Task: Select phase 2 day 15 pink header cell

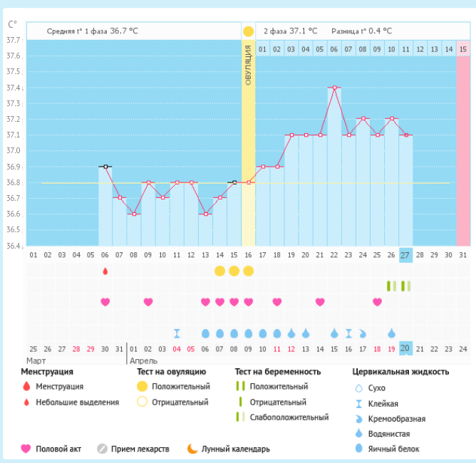Action: click(463, 48)
